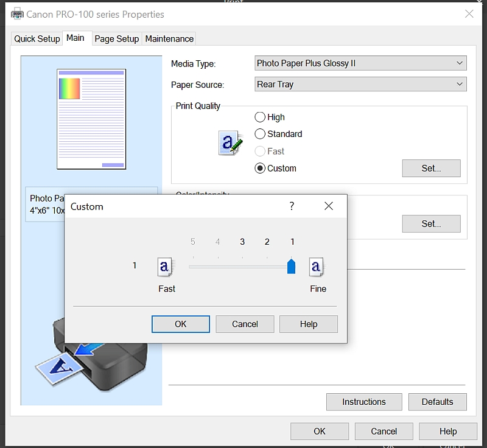Open the Media Type dropdown
The width and height of the screenshot is (487, 448).
(360, 63)
